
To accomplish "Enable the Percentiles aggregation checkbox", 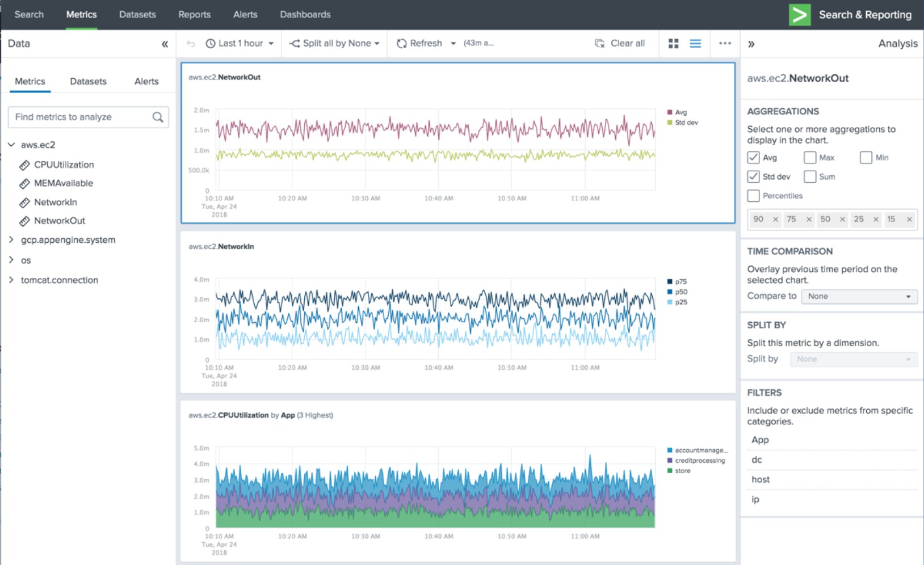I will [x=753, y=196].
